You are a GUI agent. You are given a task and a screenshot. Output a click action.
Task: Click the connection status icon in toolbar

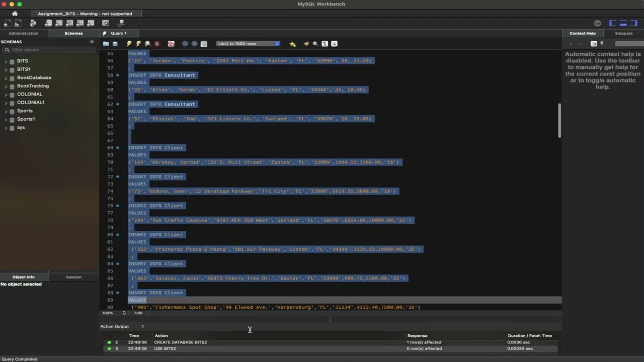(x=598, y=23)
